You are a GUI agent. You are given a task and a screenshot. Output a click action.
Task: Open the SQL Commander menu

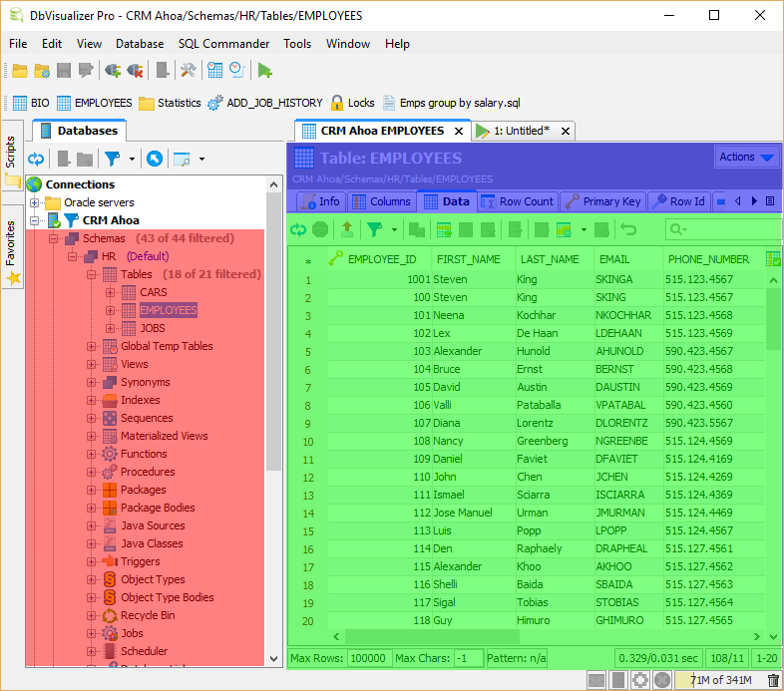[x=223, y=44]
